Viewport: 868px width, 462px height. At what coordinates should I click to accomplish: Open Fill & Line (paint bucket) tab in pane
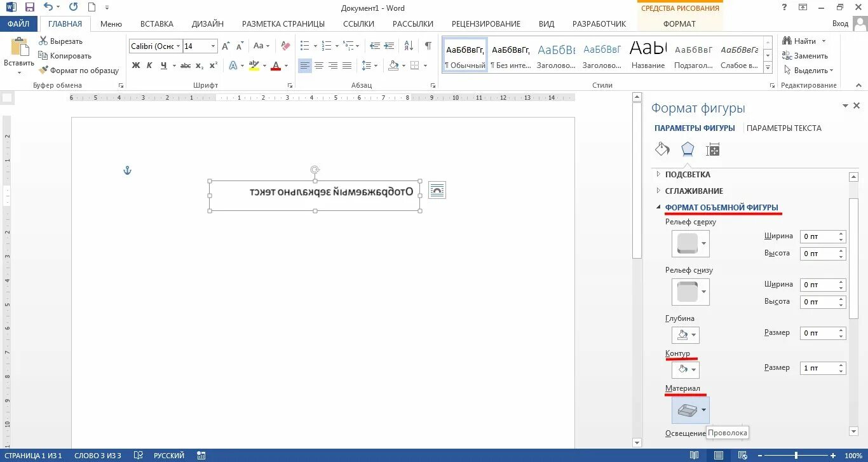[x=662, y=149]
